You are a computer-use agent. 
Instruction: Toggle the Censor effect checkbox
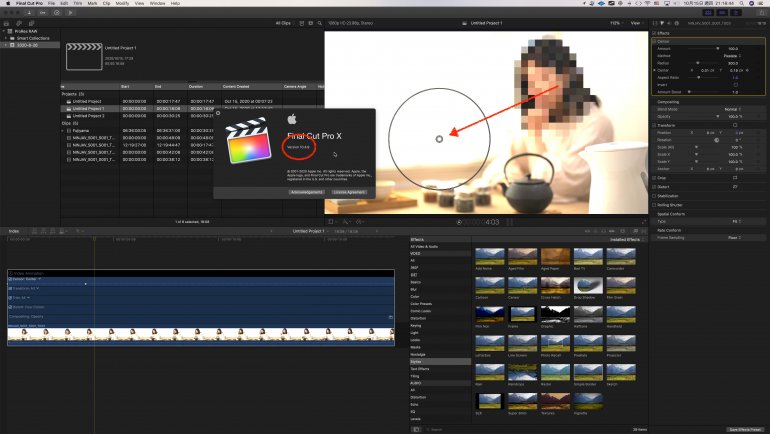coord(655,41)
